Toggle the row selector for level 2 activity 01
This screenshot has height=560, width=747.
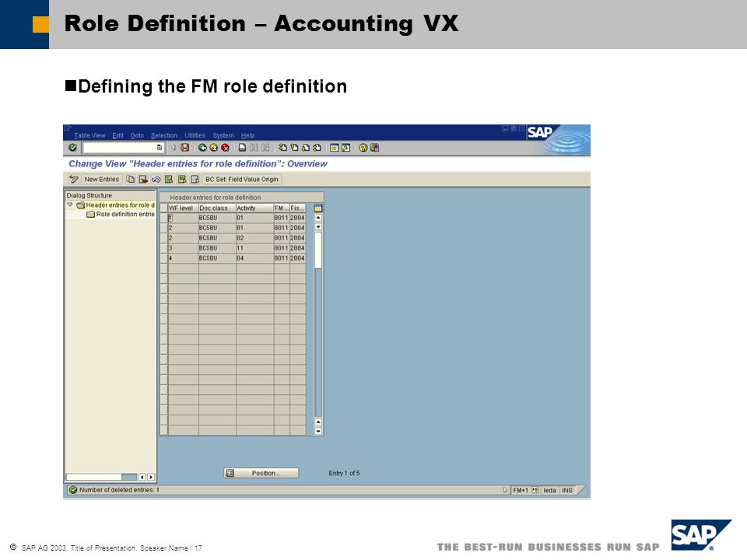pos(164,228)
